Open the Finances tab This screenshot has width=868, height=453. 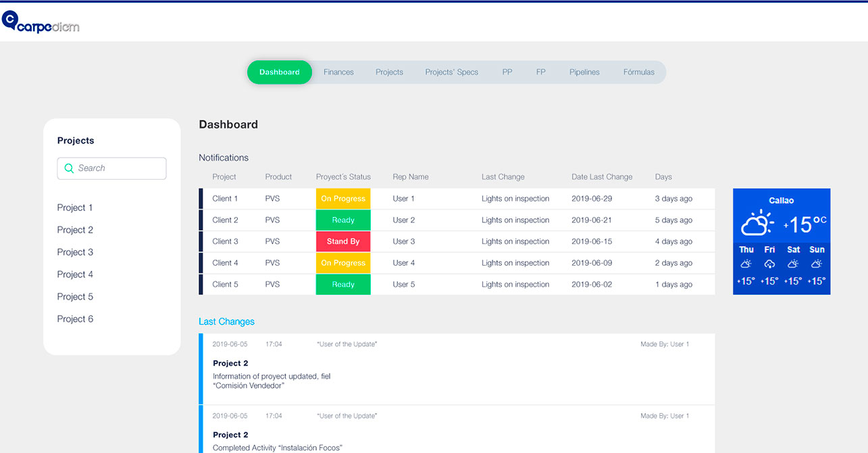pos(338,72)
